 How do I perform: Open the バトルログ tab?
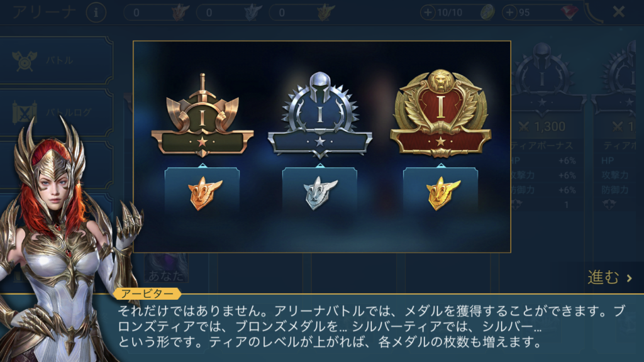click(57, 112)
